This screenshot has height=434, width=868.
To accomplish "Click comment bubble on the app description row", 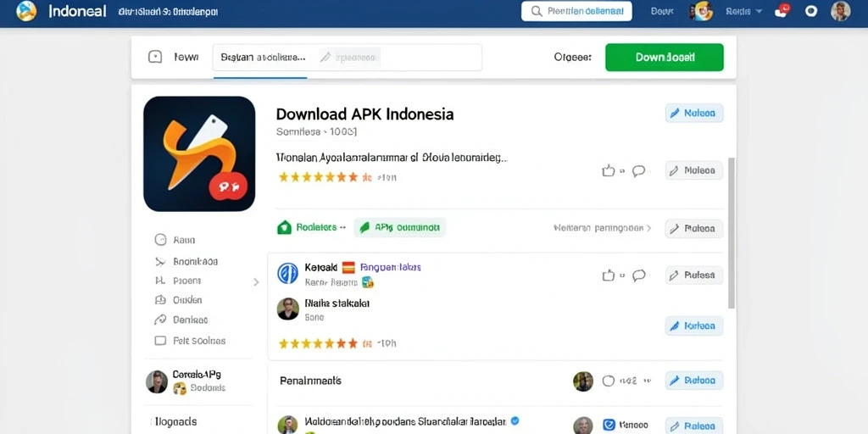I will [x=639, y=170].
